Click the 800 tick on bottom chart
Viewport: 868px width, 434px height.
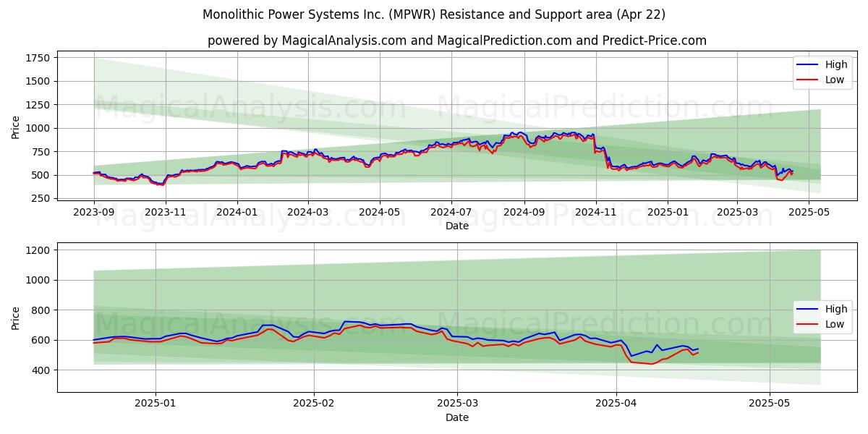[41, 310]
